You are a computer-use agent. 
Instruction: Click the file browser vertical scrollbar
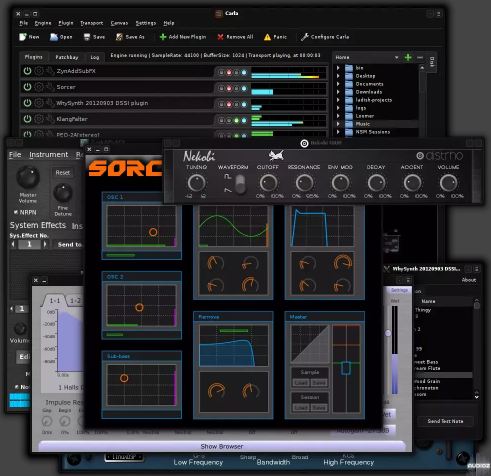tap(422, 100)
